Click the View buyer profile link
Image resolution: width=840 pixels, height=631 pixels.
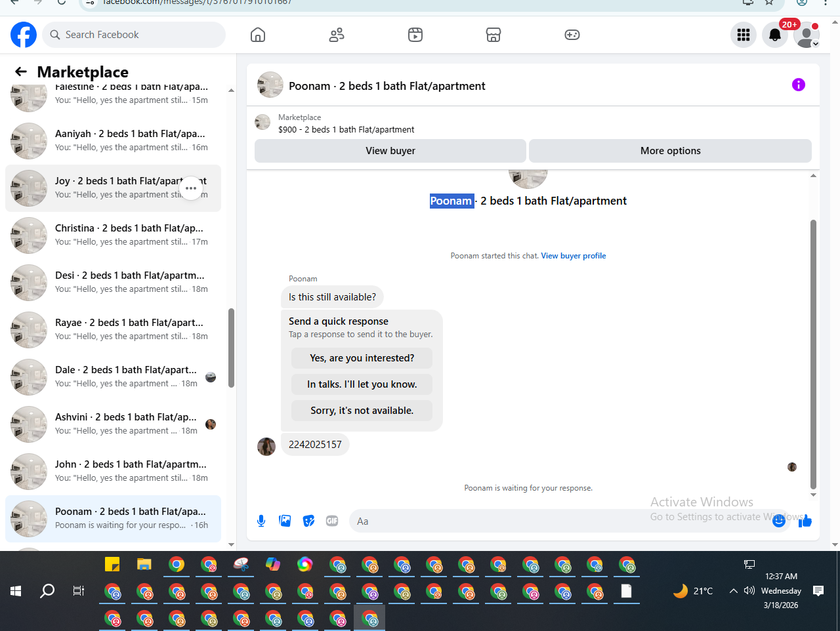pyautogui.click(x=574, y=256)
